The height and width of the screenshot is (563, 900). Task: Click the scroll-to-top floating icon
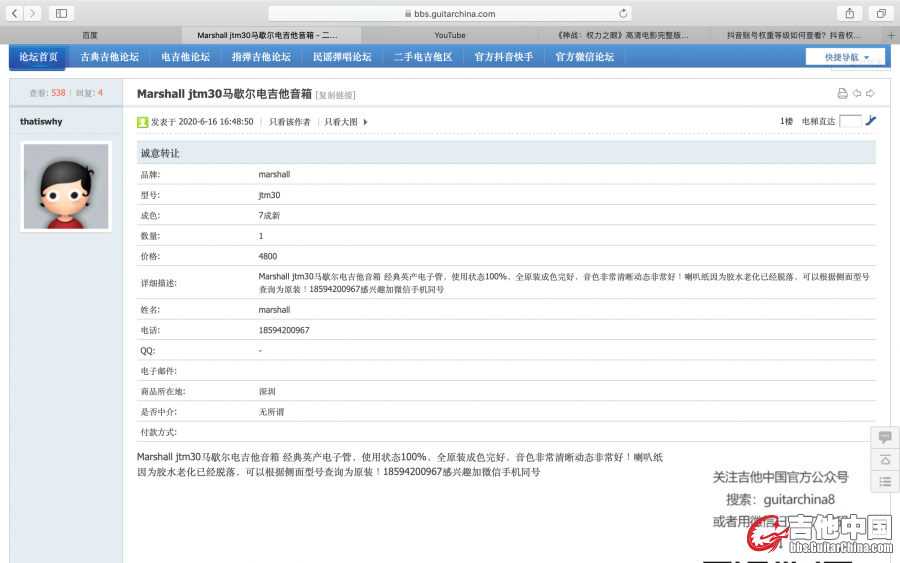pos(885,460)
